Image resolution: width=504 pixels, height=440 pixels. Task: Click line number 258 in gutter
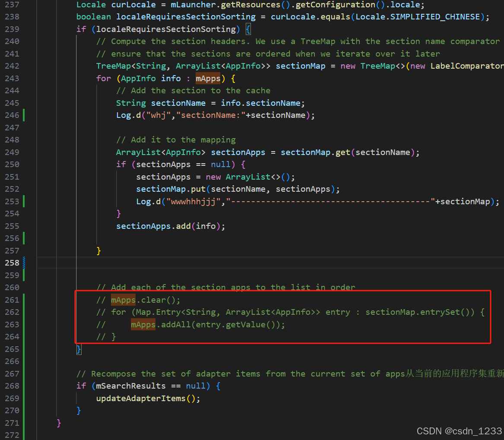(x=12, y=263)
